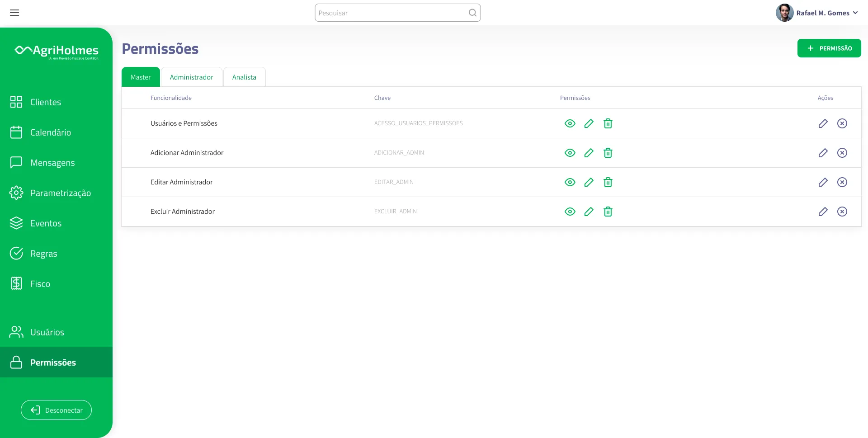Edit the Editar Administrador row action

pyautogui.click(x=823, y=182)
